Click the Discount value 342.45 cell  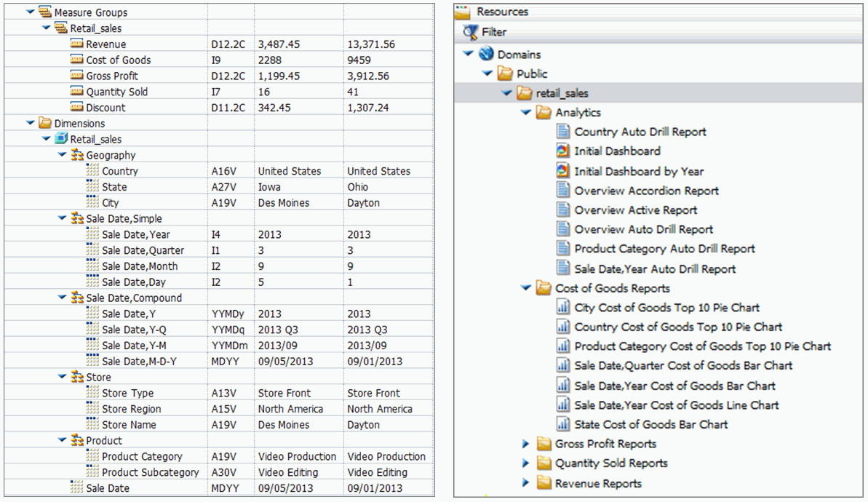click(274, 108)
